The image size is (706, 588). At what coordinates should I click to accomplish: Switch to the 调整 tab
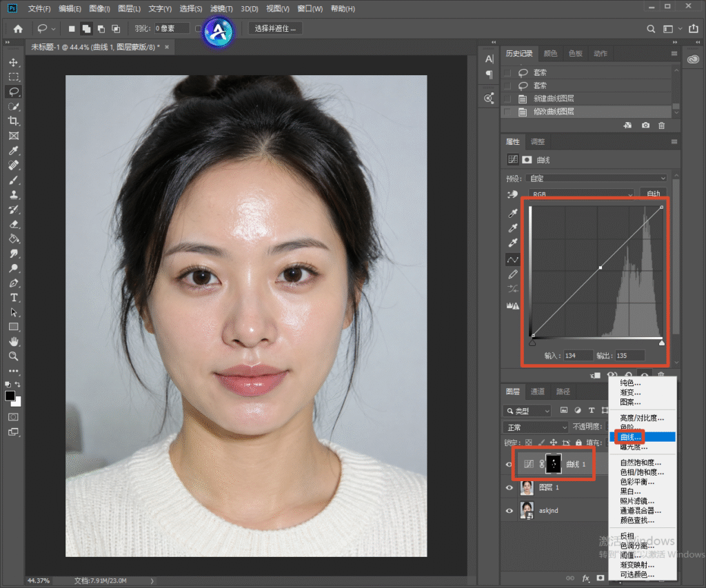tap(538, 142)
